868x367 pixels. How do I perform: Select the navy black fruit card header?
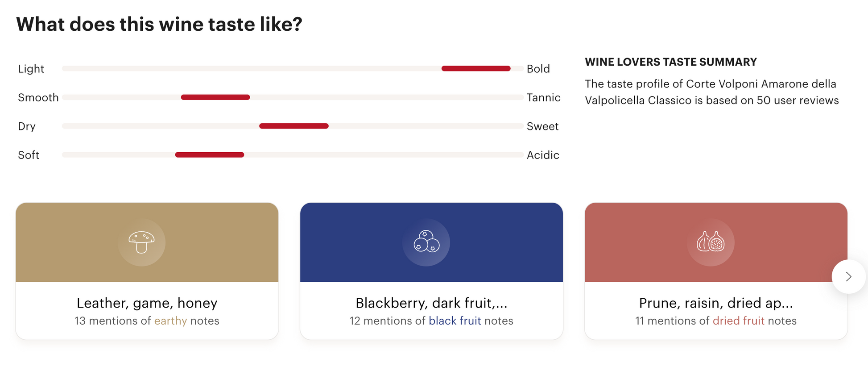431,242
